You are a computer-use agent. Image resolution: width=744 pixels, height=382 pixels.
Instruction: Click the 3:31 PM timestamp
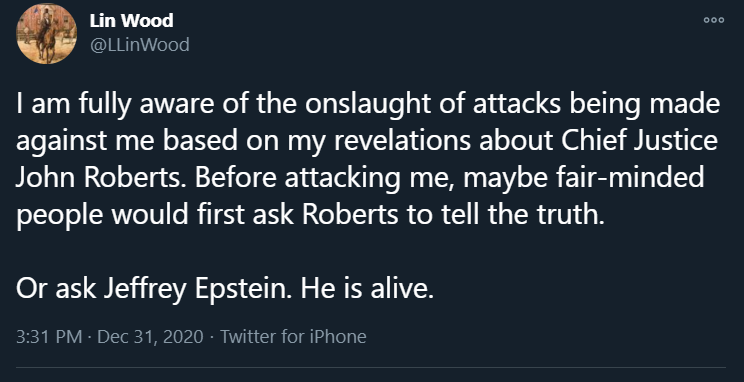click(x=49, y=336)
